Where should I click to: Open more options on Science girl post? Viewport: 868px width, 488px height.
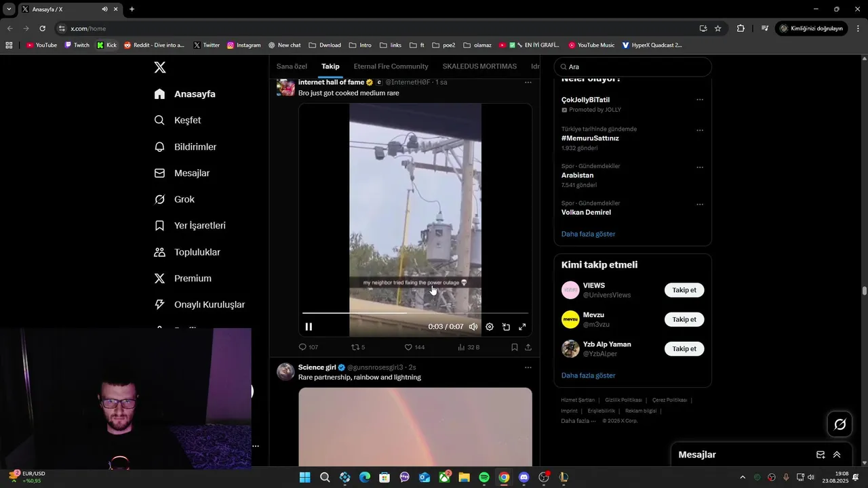coord(528,367)
